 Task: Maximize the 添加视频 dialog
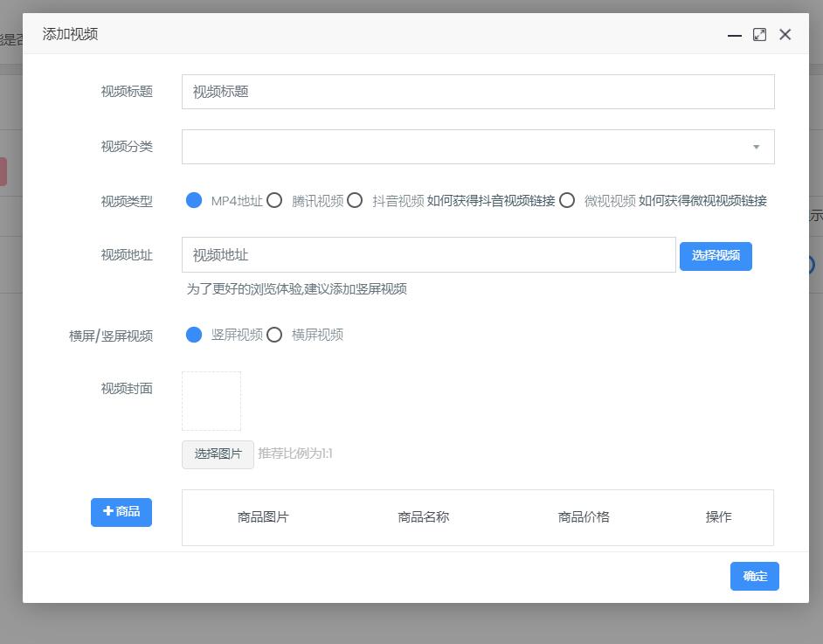pos(759,35)
